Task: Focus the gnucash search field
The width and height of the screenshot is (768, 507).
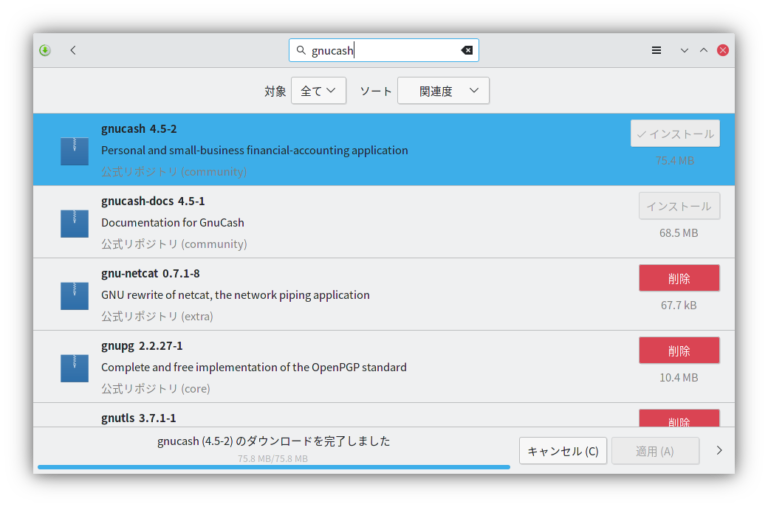Action: tap(384, 50)
